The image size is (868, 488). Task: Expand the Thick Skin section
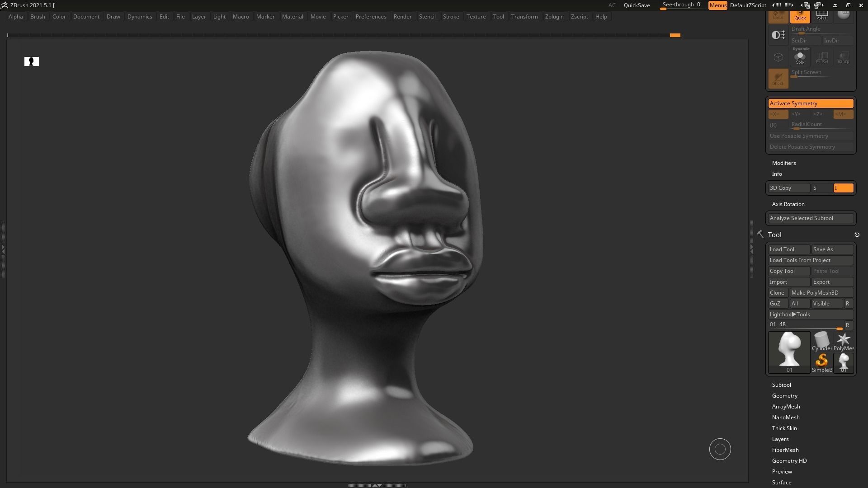(784, 428)
